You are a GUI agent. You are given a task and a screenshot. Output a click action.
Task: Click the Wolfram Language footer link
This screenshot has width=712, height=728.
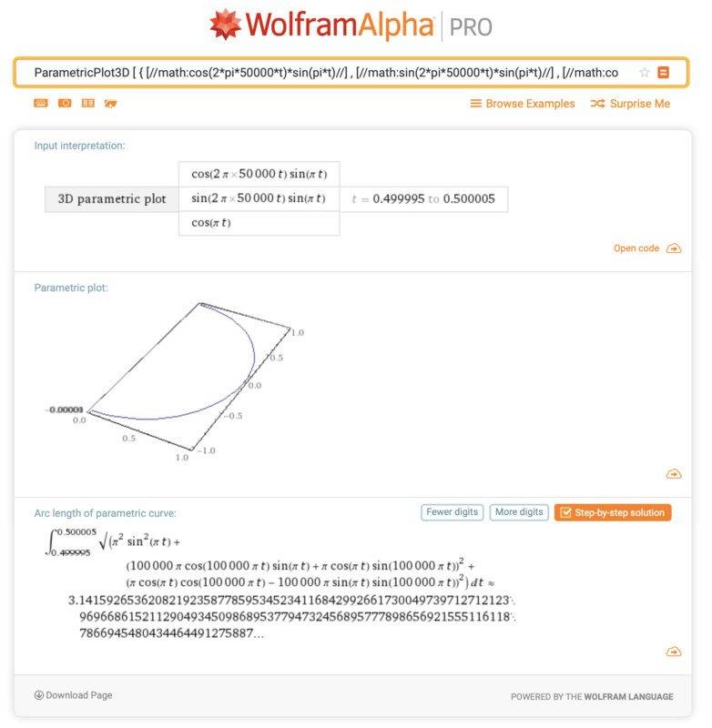coord(628,697)
